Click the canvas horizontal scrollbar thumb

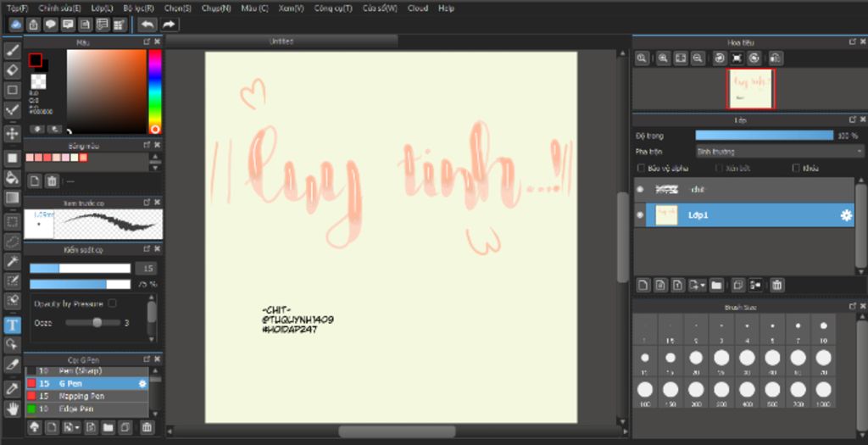[397, 431]
